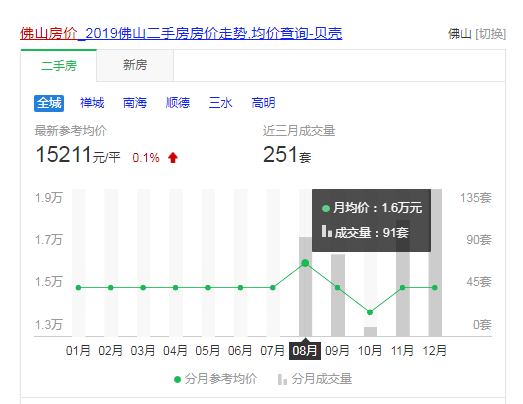This screenshot has height=404, width=523.
Task: Click the 09月 volume bar
Action: pos(338,295)
